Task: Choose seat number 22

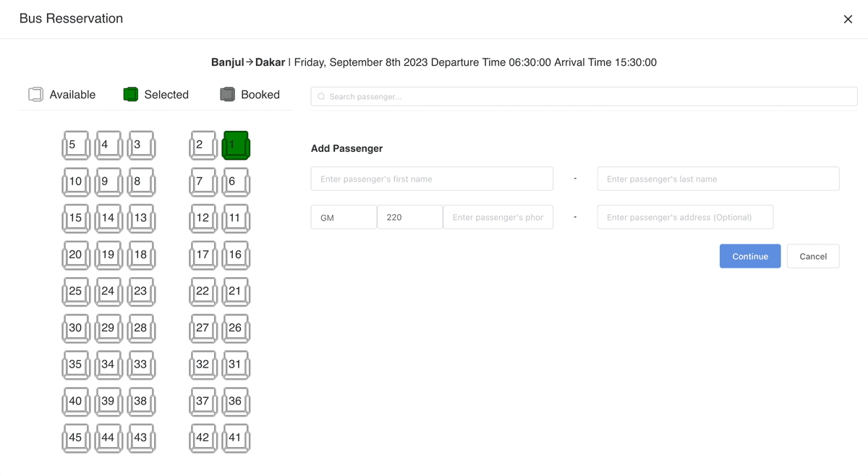Action: (203, 292)
